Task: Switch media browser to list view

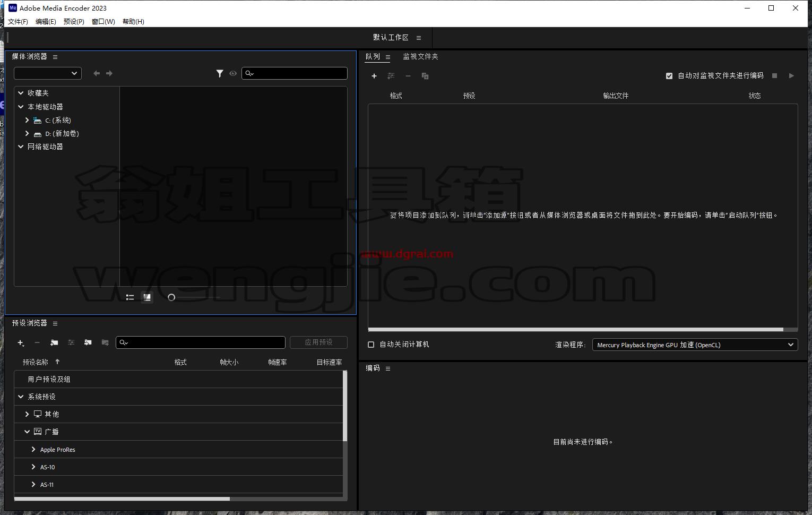Action: coord(130,297)
